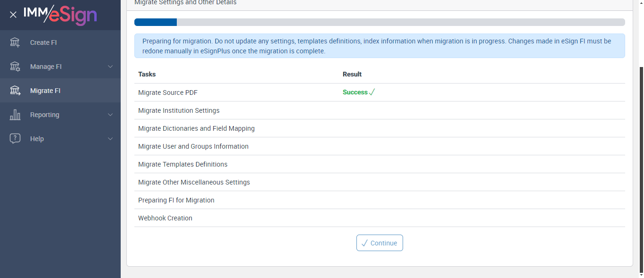
Task: Select the Migrate Institution Settings task row
Action: tap(179, 110)
